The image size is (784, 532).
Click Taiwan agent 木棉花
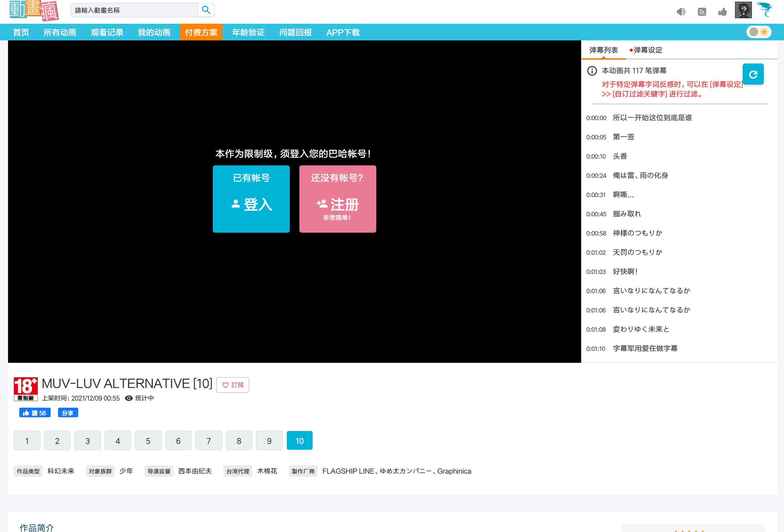[267, 471]
